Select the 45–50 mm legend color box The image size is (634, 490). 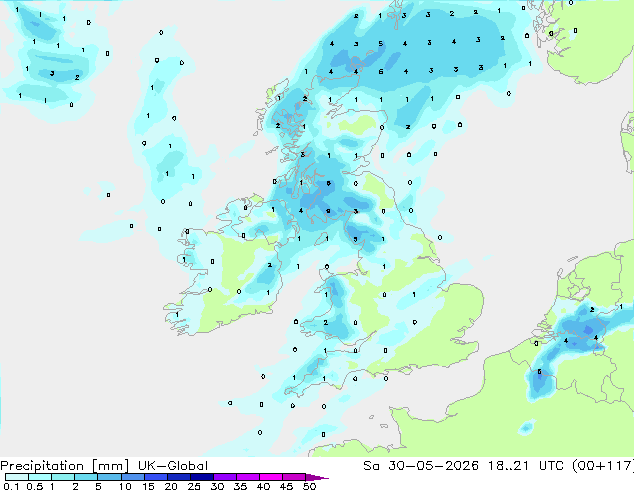coord(294,477)
